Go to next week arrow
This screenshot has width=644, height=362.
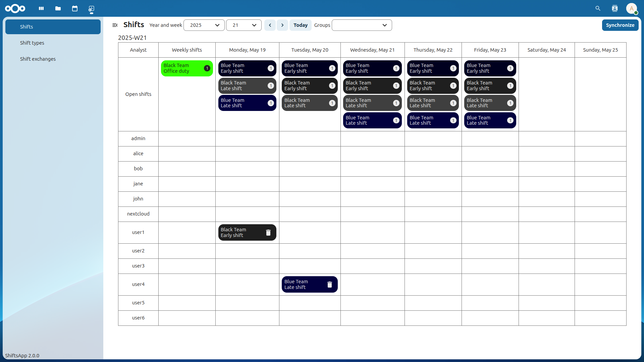282,25
